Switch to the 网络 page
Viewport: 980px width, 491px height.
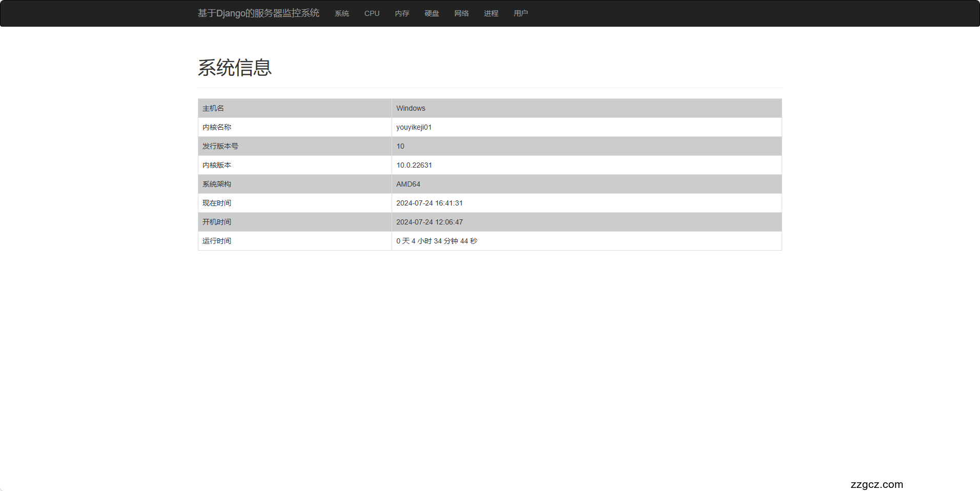tap(461, 13)
